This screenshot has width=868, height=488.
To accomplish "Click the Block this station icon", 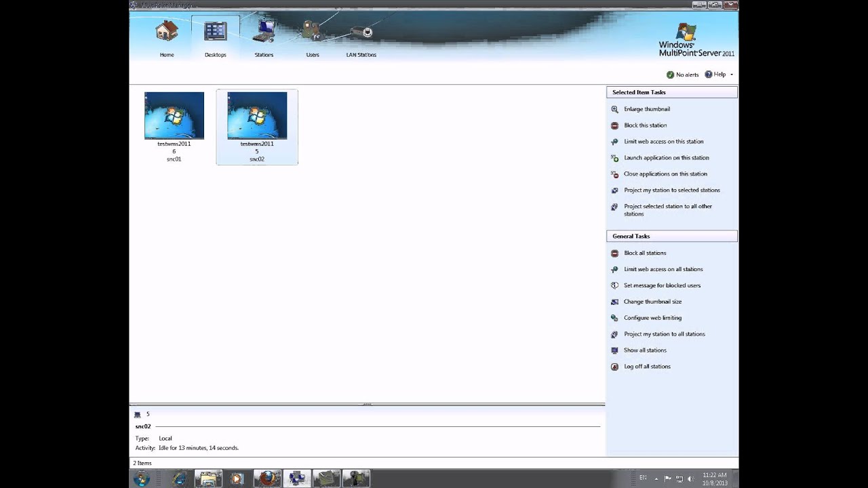I will [x=614, y=125].
